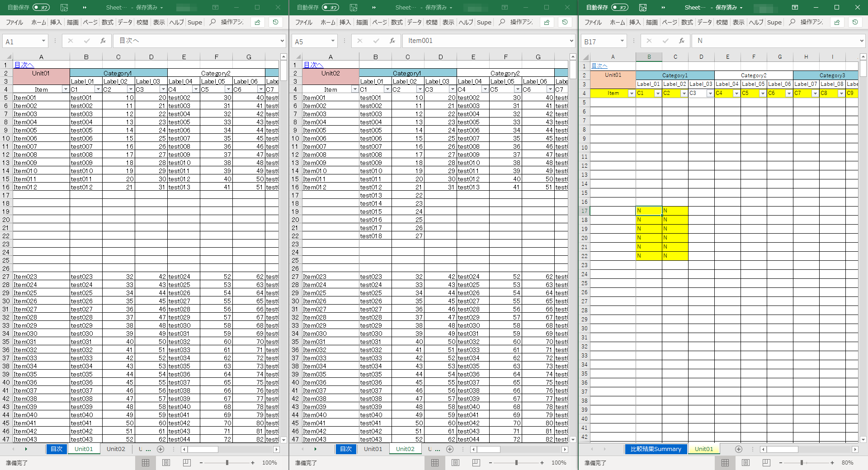Open the 挿入 ribbon tab in the middle window
This screenshot has height=470, width=868.
345,22
